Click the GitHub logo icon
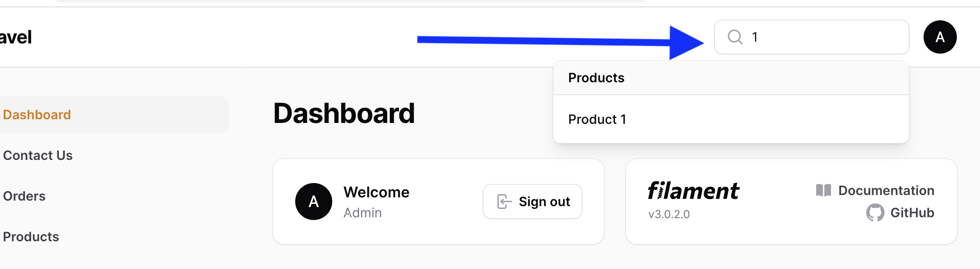This screenshot has height=269, width=980. point(875,213)
